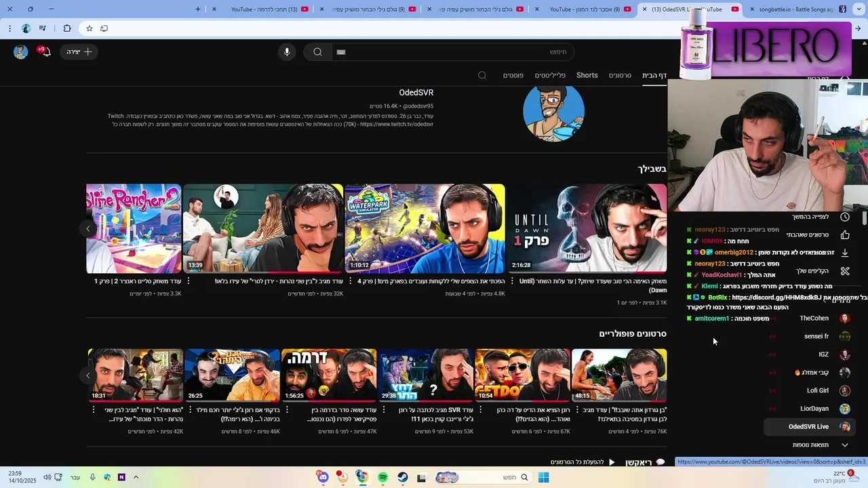Open the 10:54 GETDO popular video thumbnail
The image size is (868, 488).
(522, 375)
